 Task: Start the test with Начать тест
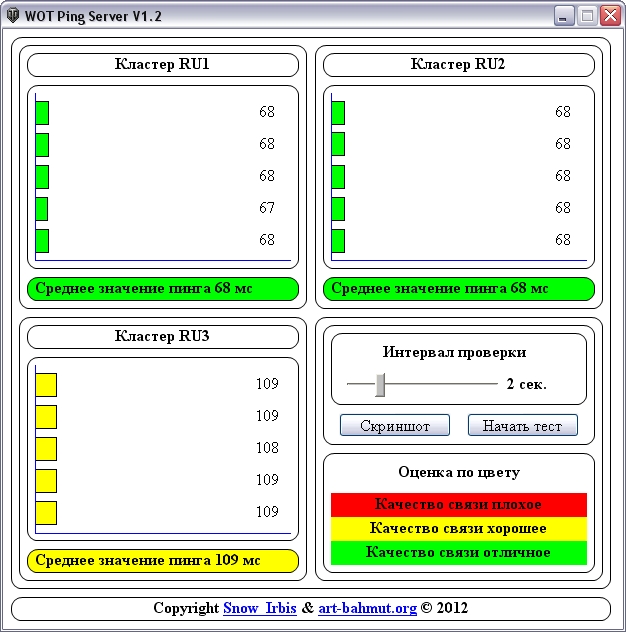pos(522,425)
